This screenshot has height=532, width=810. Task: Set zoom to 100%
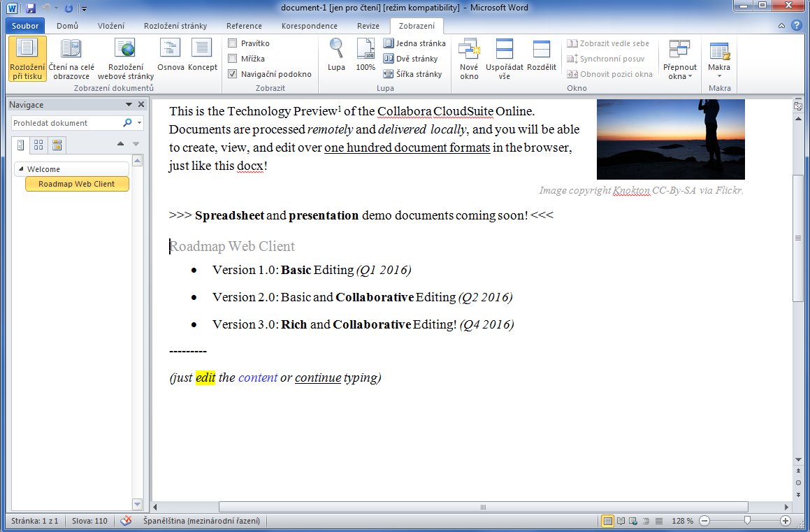point(366,55)
